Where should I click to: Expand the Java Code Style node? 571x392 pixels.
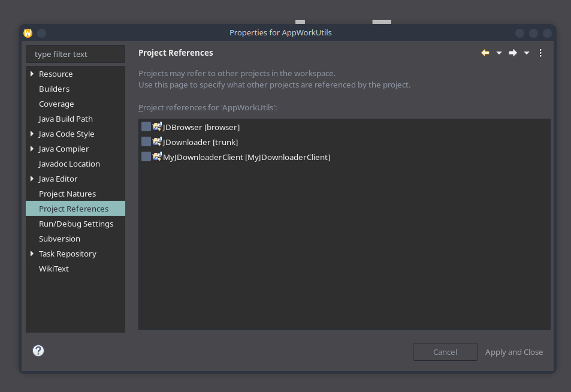pos(32,134)
